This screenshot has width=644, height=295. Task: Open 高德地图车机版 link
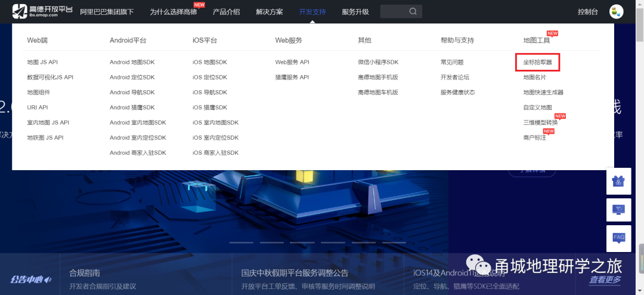(x=378, y=93)
